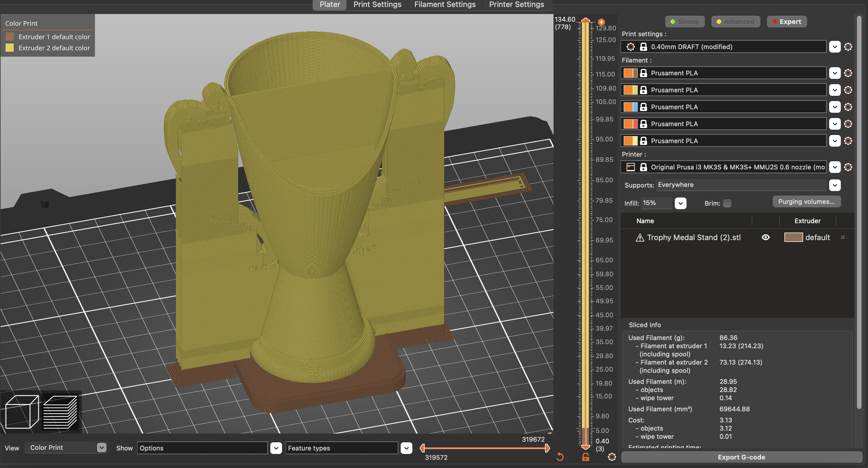
Task: Select the Advanced mode
Action: (x=735, y=22)
